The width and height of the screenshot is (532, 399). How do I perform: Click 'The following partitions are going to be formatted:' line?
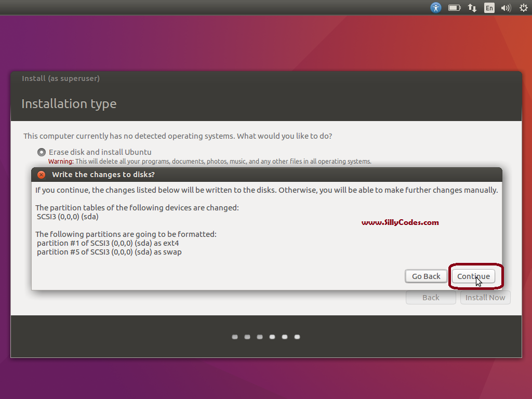pos(126,234)
